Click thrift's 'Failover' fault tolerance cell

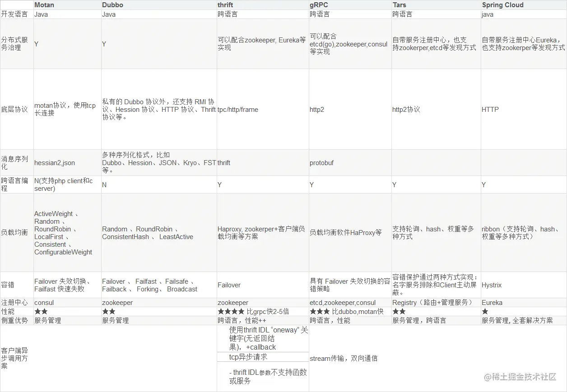(229, 285)
